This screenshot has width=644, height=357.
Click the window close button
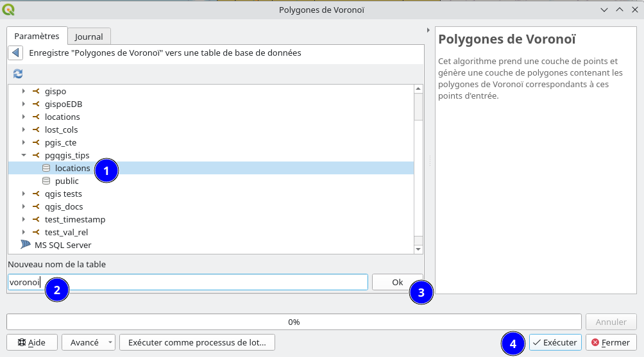point(634,10)
